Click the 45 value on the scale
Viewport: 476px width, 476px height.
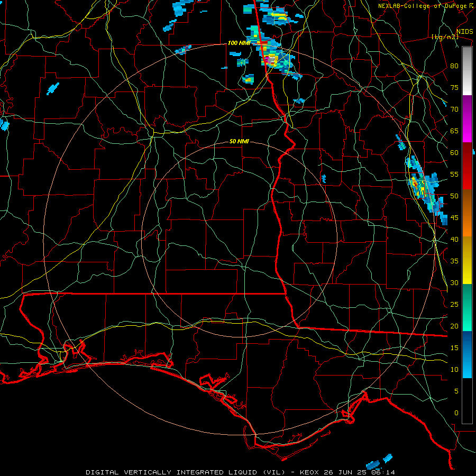tap(454, 218)
